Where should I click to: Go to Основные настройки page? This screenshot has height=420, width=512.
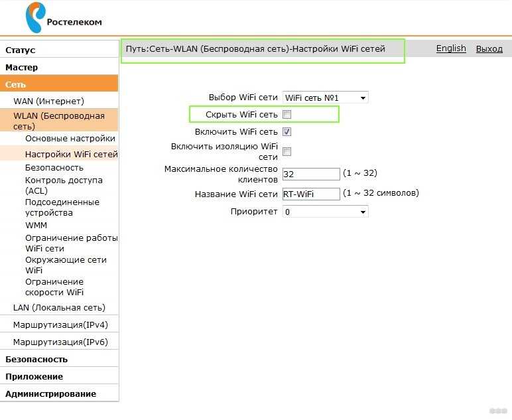click(x=70, y=139)
